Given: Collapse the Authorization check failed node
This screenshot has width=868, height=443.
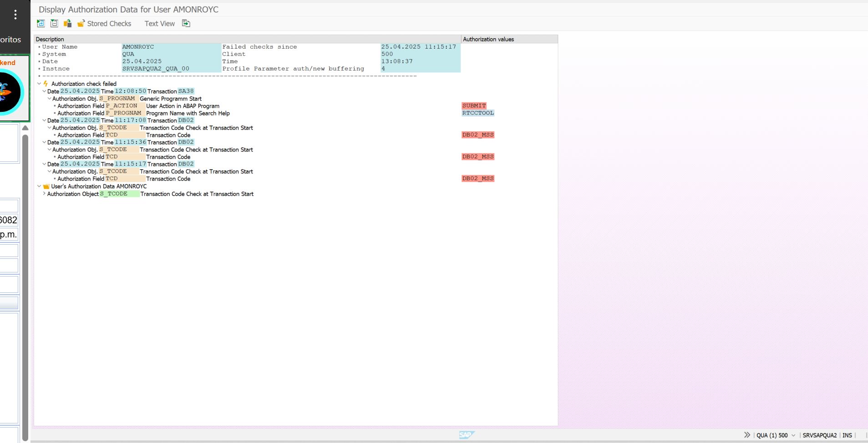Looking at the screenshot, I should pos(39,84).
